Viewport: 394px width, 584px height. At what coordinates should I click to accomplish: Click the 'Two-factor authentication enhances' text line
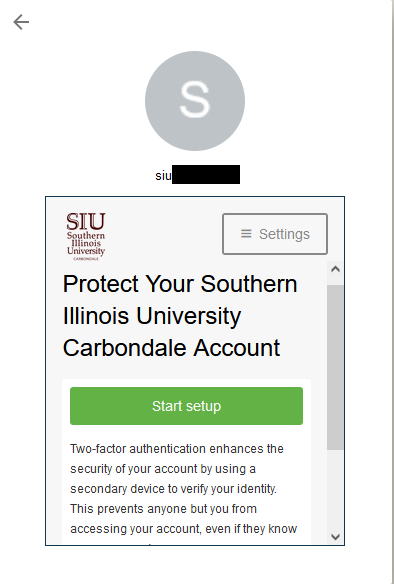coord(177,449)
